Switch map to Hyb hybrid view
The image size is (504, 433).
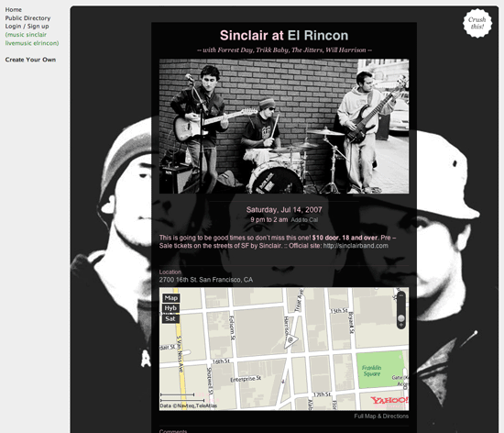[x=170, y=308]
